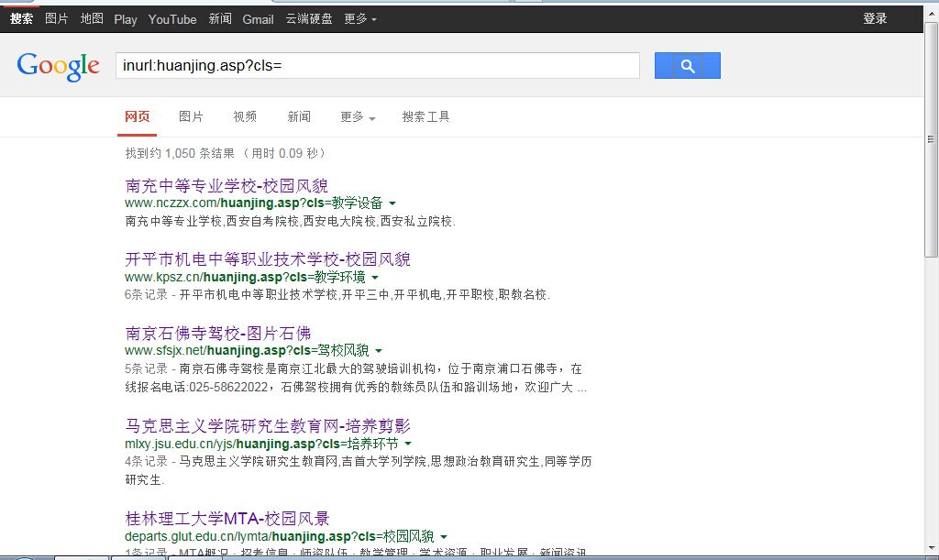Viewport: 939px width, 560px height.
Task: Select the 网页 results tab
Action: click(x=138, y=116)
